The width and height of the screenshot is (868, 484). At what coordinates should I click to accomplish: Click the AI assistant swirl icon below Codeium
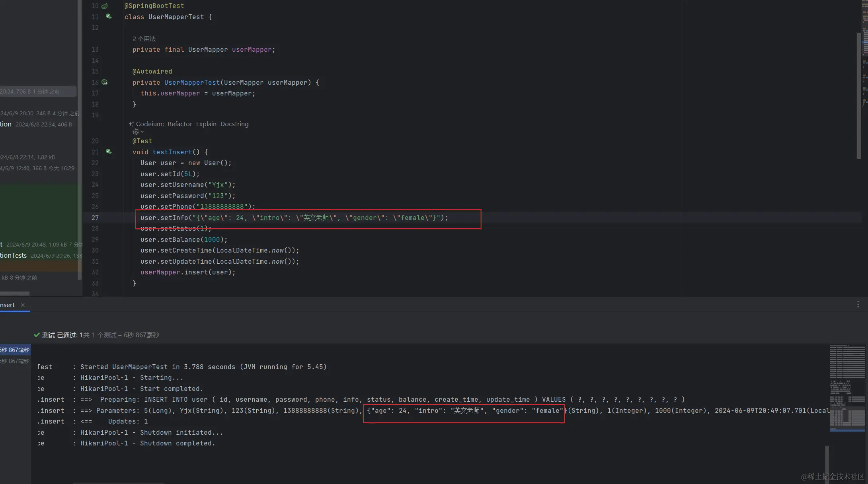coord(135,132)
